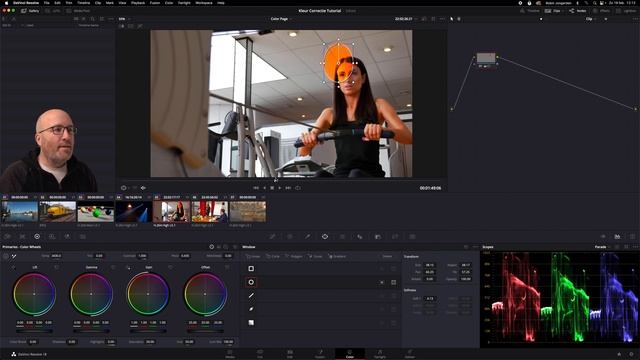
Task: Toggle the Media Pool panel
Action: point(78,11)
